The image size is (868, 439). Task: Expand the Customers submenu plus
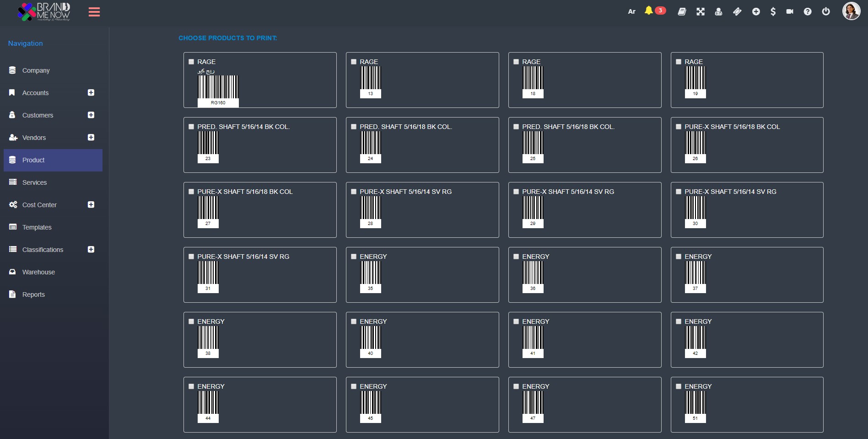pos(91,115)
